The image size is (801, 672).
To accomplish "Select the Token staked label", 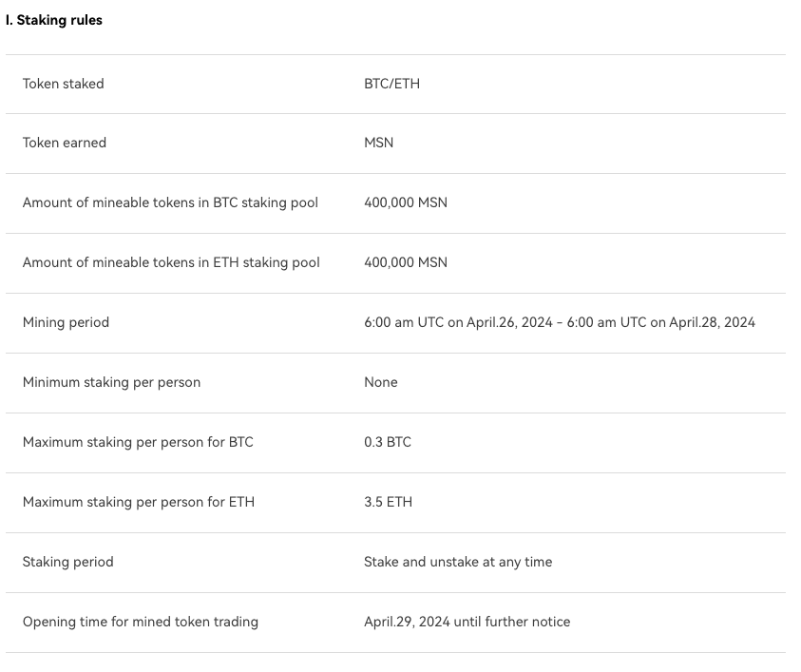I will (x=64, y=84).
